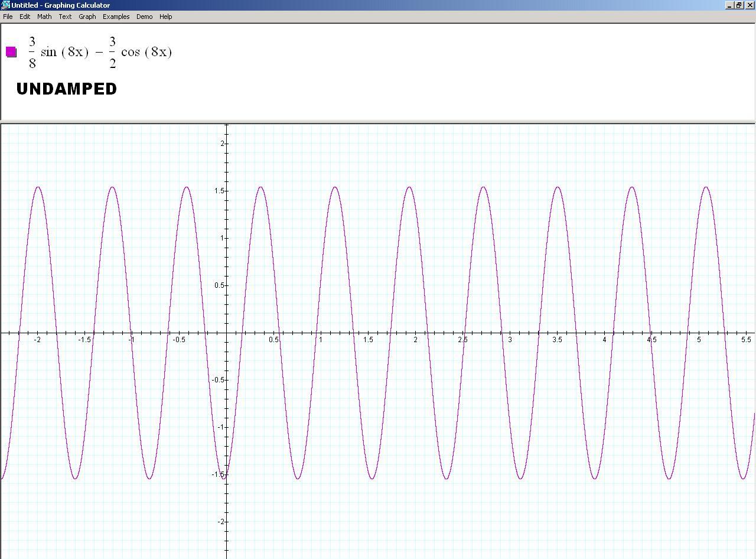This screenshot has height=559, width=756.
Task: Open the File menu
Action: 8,17
